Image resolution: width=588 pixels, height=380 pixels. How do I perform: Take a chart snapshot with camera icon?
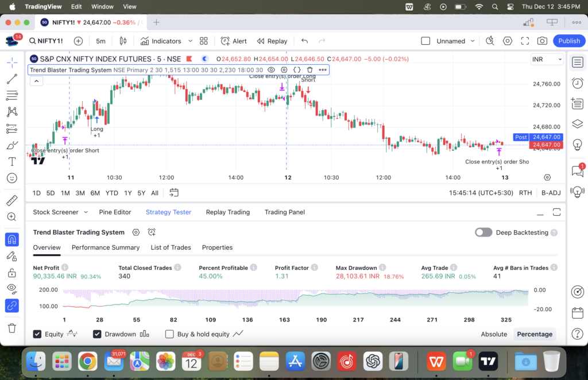pyautogui.click(x=542, y=41)
